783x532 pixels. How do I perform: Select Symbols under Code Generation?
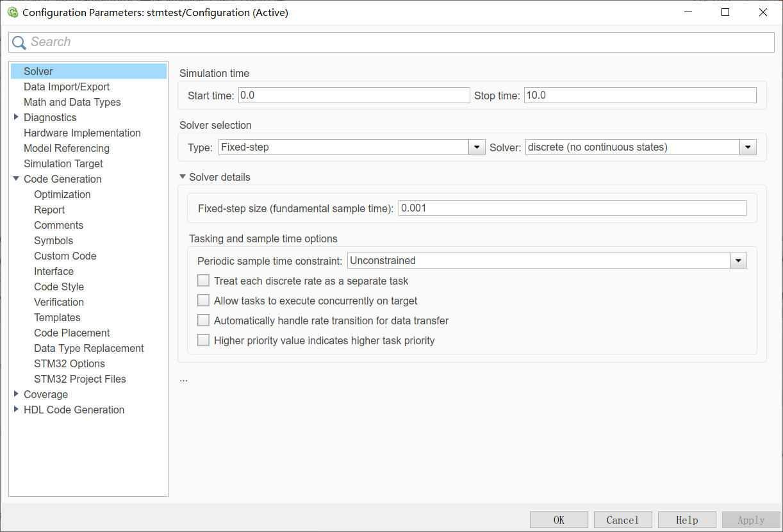53,240
